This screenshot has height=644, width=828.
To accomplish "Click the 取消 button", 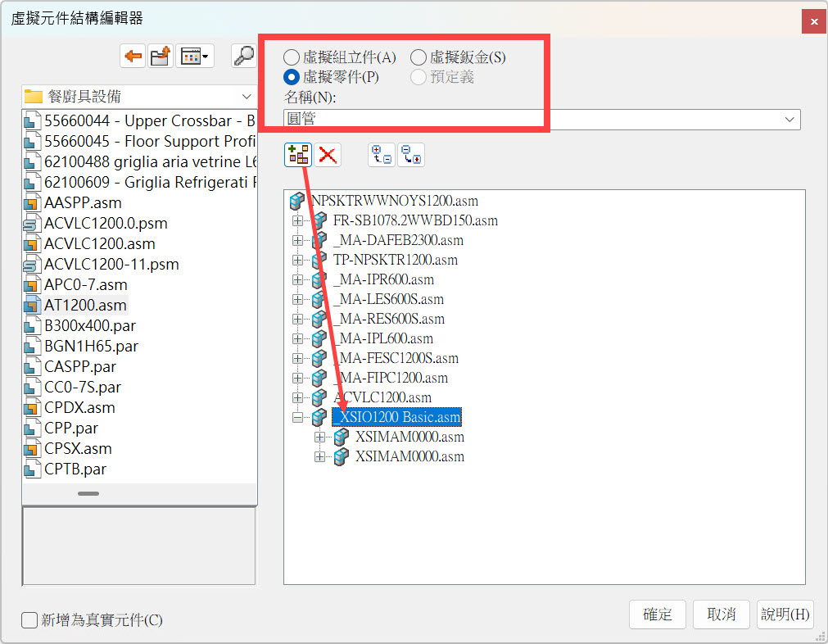I will click(x=721, y=615).
